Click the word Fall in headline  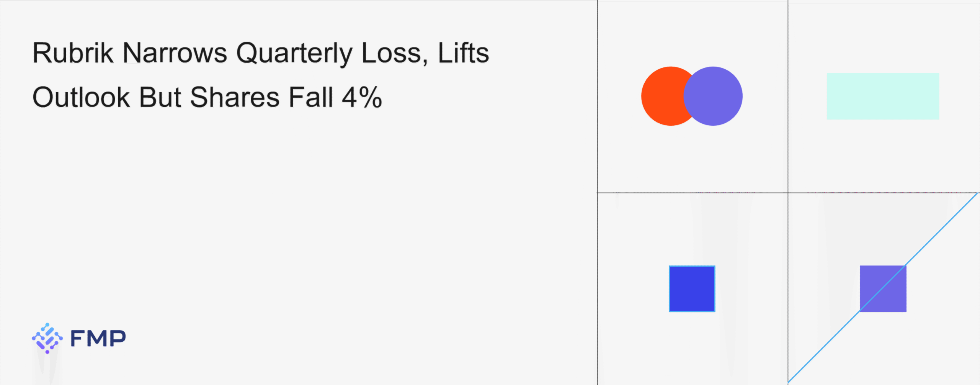coord(311,97)
